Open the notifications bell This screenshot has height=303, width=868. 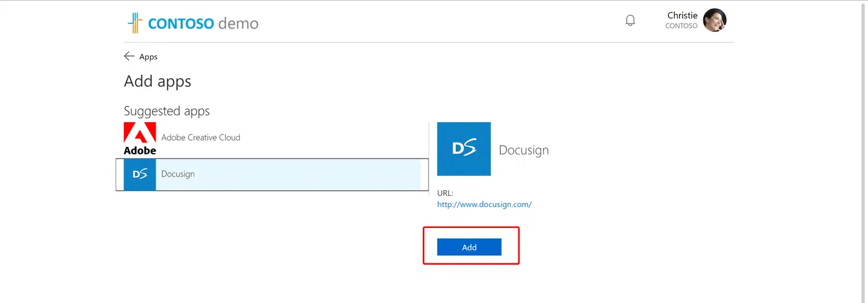631,20
